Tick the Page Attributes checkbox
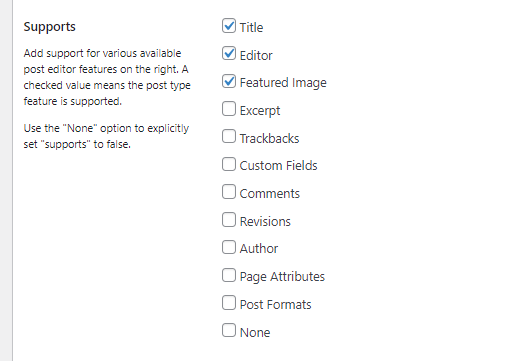Screen dimensions: 518x361 coord(229,275)
